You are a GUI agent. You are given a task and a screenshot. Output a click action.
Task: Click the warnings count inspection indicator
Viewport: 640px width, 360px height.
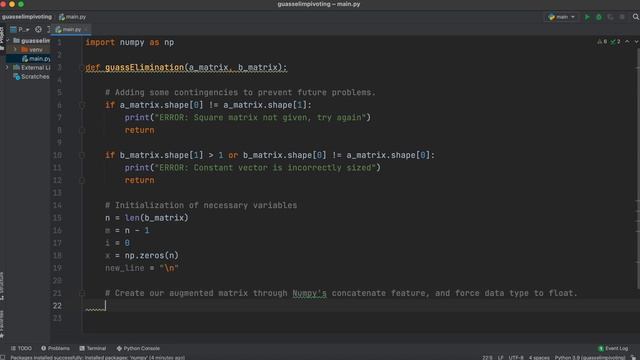(602, 42)
